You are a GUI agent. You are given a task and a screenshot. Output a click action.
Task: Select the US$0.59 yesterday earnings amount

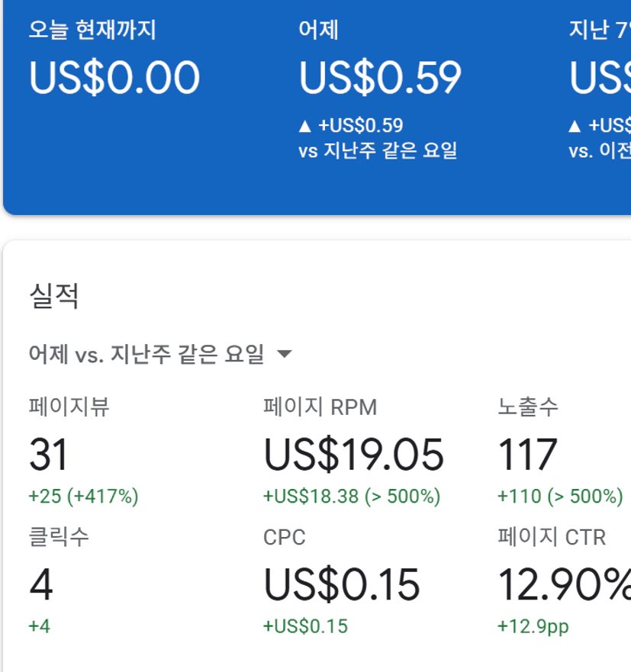[380, 78]
